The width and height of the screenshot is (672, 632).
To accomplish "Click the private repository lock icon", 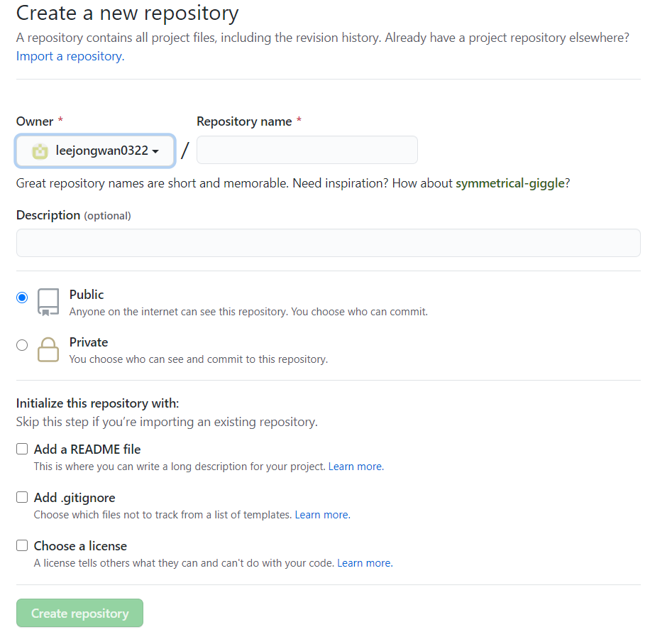I will click(x=48, y=350).
